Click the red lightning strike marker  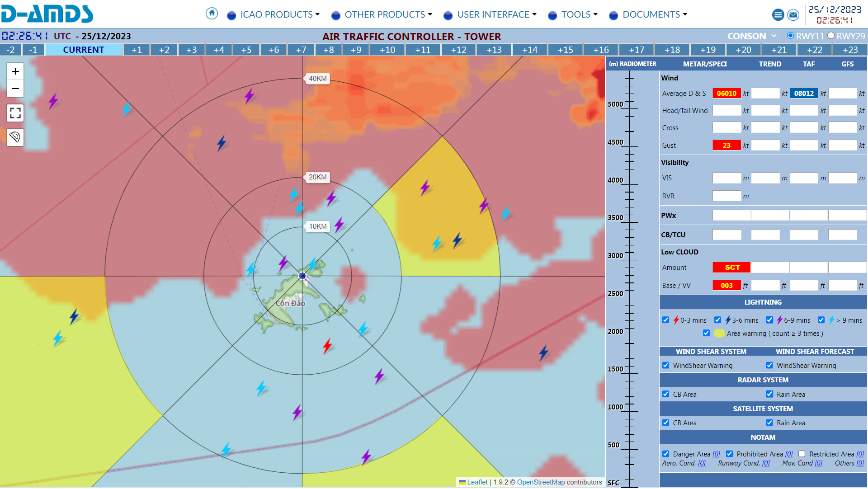tap(327, 346)
